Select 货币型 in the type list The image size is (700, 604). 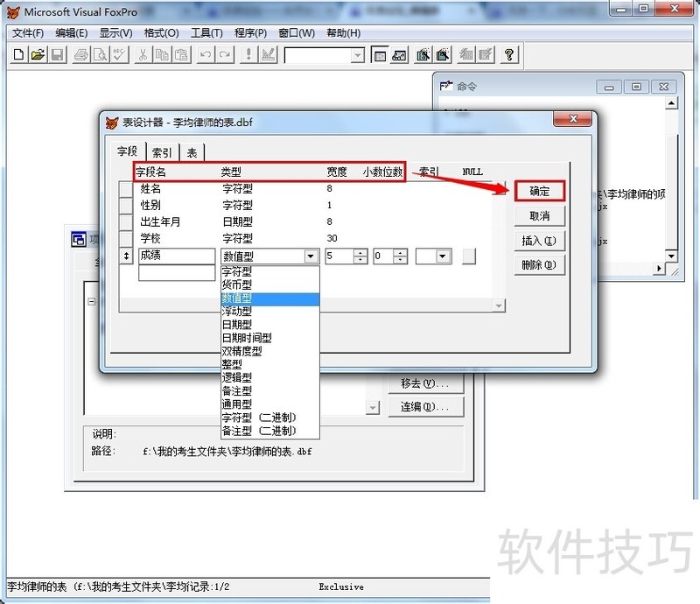coord(270,284)
